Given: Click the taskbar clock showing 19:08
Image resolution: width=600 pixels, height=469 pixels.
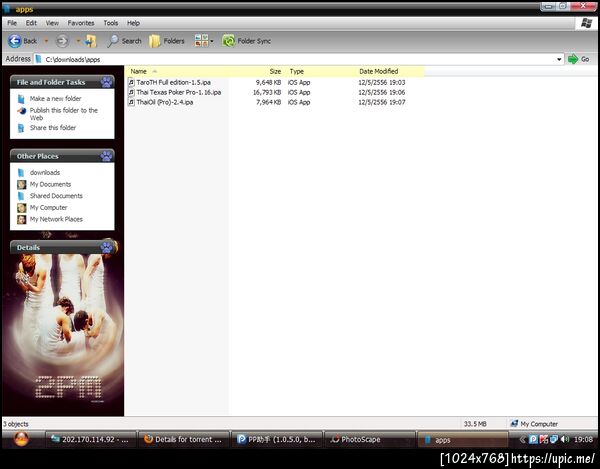Looking at the screenshot, I should pyautogui.click(x=583, y=440).
